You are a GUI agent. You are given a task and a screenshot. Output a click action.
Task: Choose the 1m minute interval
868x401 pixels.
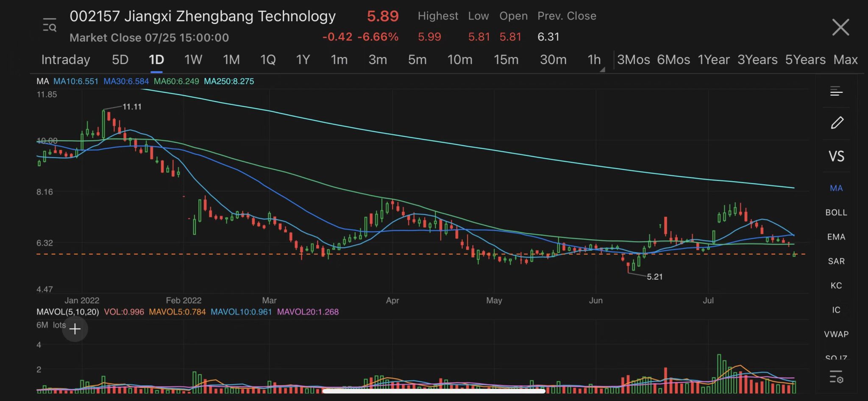coord(339,60)
